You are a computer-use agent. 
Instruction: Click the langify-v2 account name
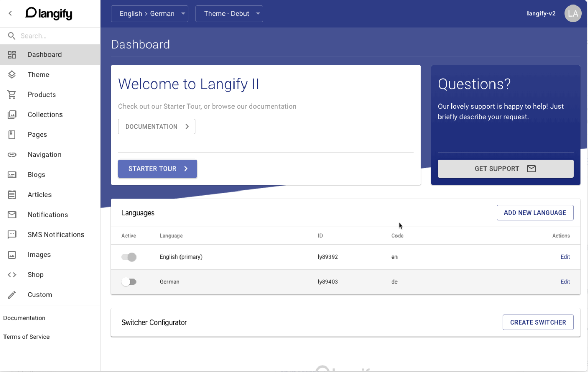click(541, 13)
